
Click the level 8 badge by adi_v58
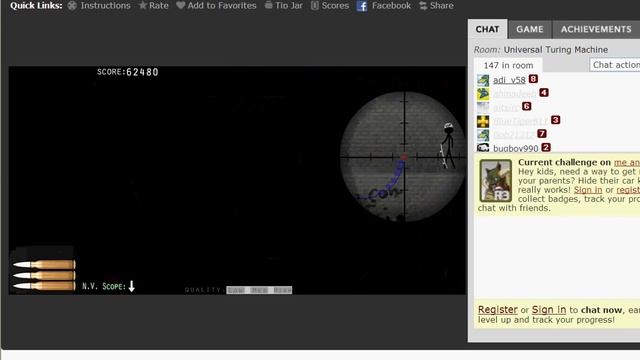[x=533, y=79]
